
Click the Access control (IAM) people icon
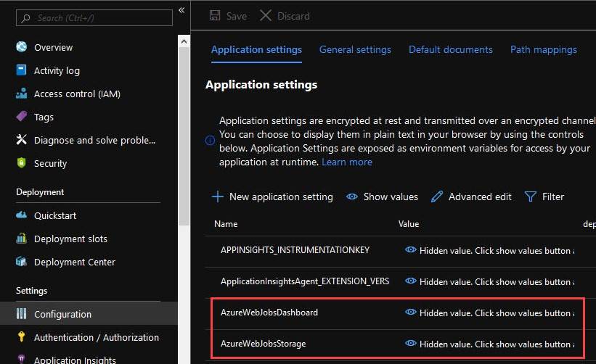[22, 94]
